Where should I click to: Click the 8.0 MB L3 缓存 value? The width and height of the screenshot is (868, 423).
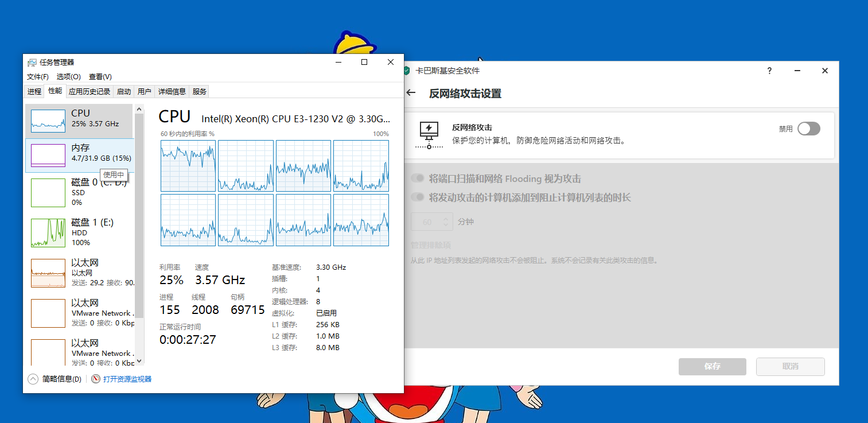(328, 348)
